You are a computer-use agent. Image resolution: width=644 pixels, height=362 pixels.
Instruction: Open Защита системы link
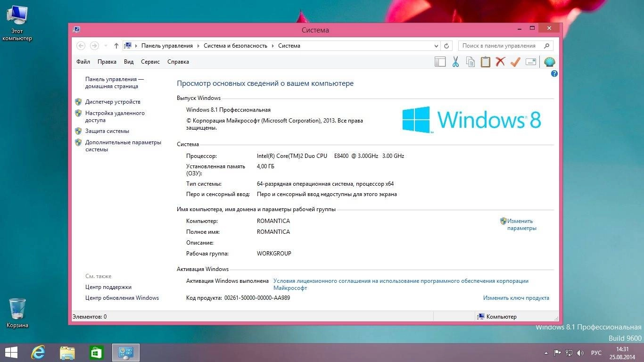point(107,131)
